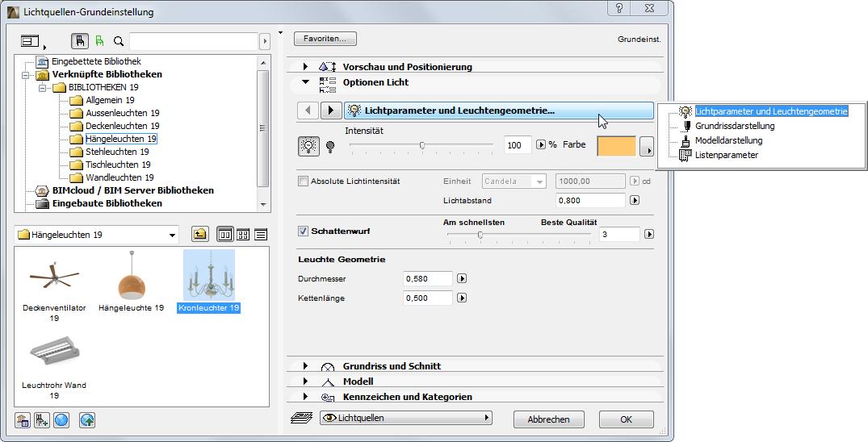Click the orange Farbe color swatch

click(617, 147)
